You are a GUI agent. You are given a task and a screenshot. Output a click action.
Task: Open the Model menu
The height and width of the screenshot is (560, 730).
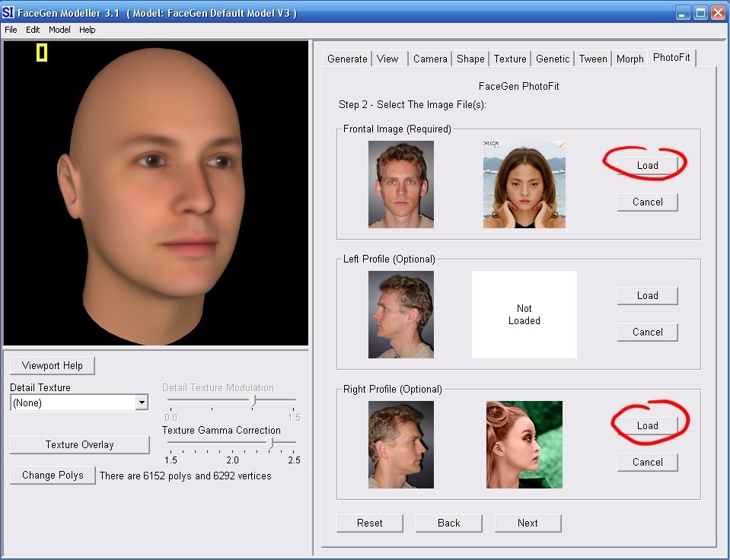(59, 30)
